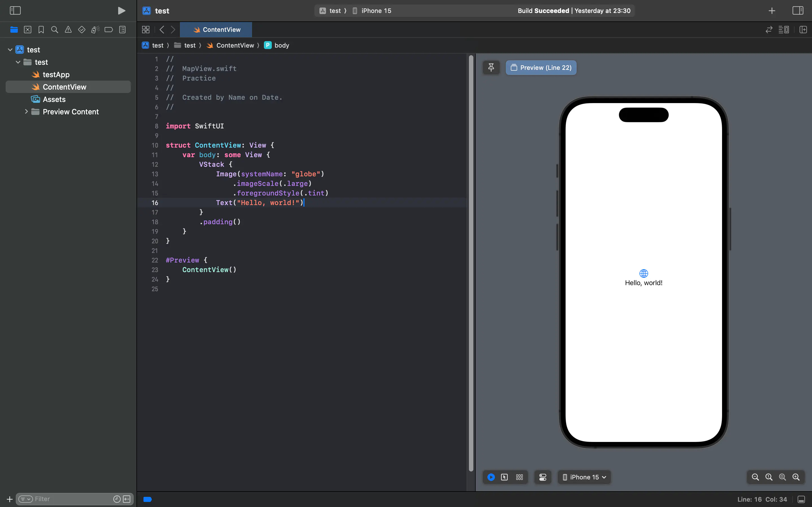Click zoom fit icon in preview canvas
The width and height of the screenshot is (812, 507).
coord(783,477)
